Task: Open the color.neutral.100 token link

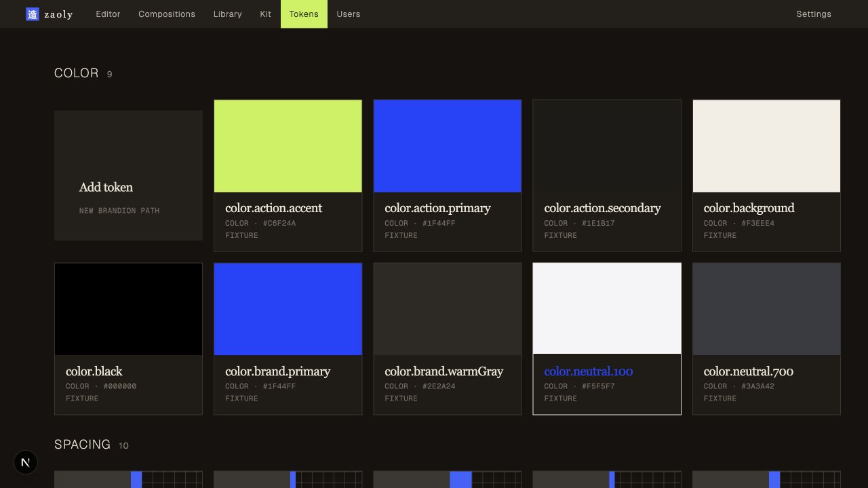Action: point(589,371)
